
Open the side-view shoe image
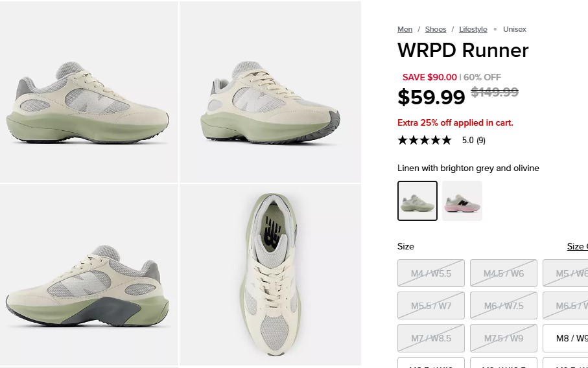pyautogui.click(x=89, y=91)
